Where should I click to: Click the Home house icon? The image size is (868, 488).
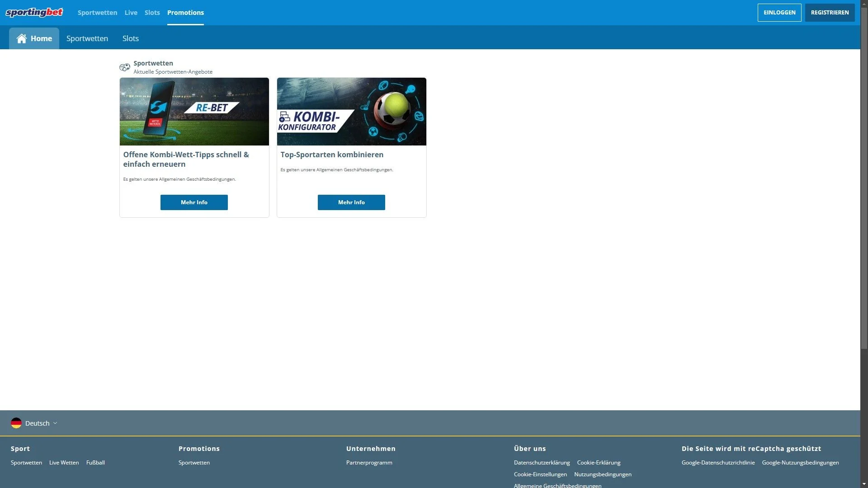[x=21, y=38]
